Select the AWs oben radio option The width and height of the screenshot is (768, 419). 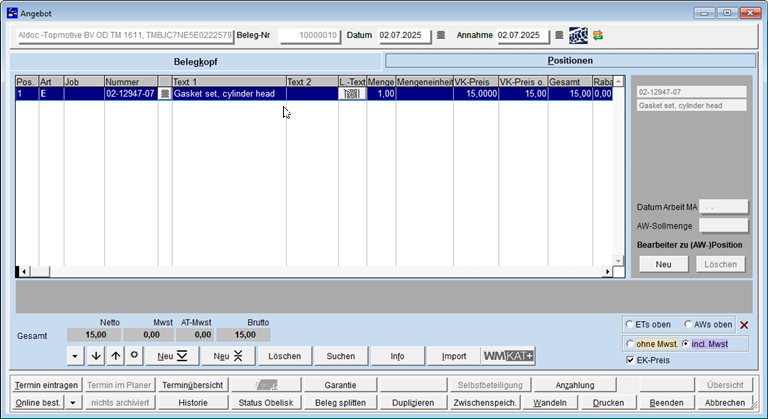(x=688, y=324)
